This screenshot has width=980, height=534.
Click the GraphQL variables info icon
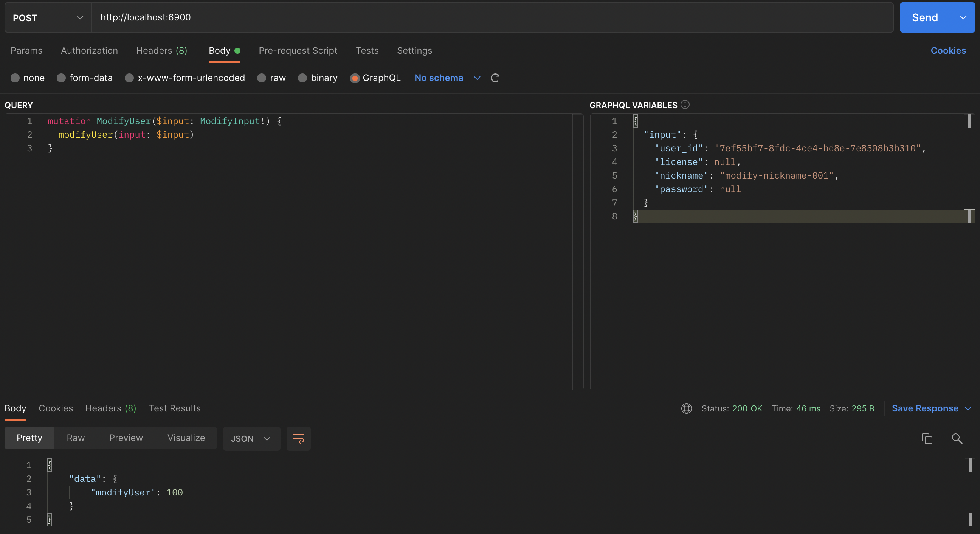click(685, 104)
